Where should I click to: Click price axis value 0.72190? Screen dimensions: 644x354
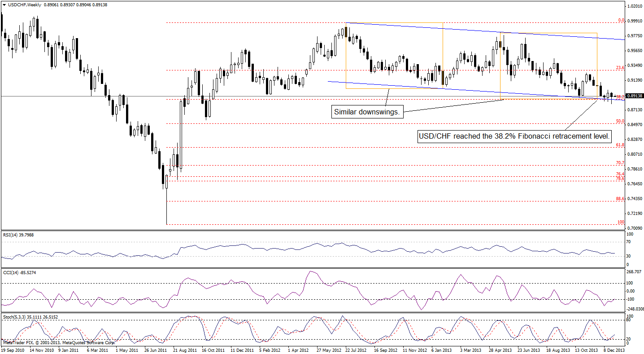pyautogui.click(x=635, y=214)
